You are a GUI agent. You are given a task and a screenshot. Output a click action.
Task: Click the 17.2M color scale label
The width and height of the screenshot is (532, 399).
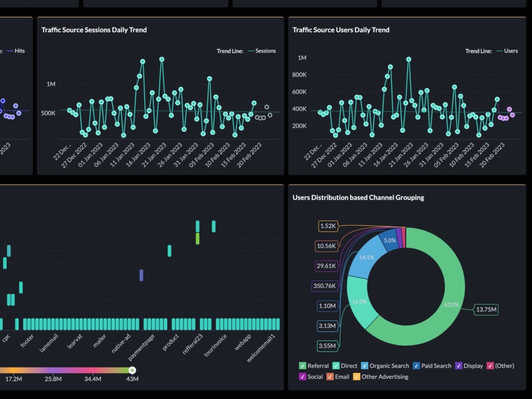click(14, 379)
